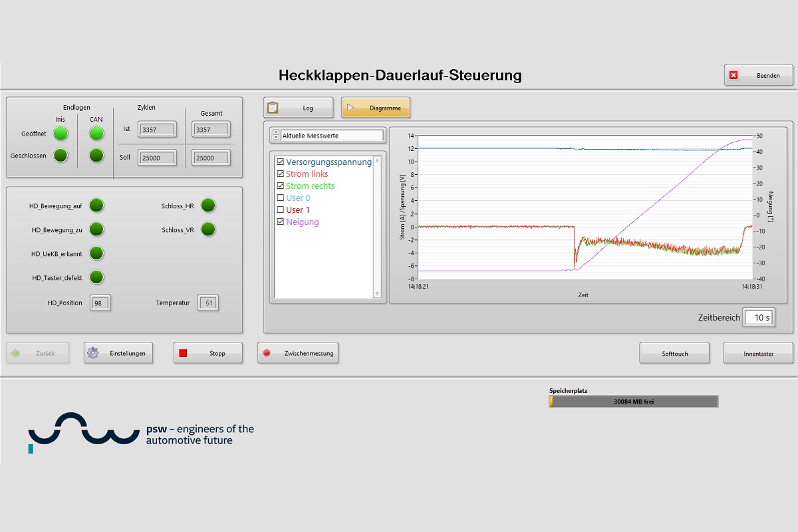
Task: Click the legend list scrollbar down arrow
Action: (377, 294)
